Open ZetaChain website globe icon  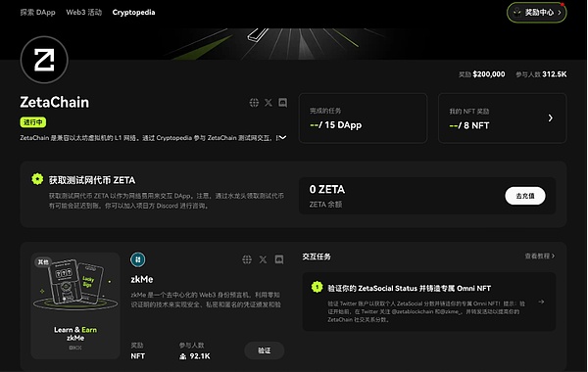tap(254, 103)
